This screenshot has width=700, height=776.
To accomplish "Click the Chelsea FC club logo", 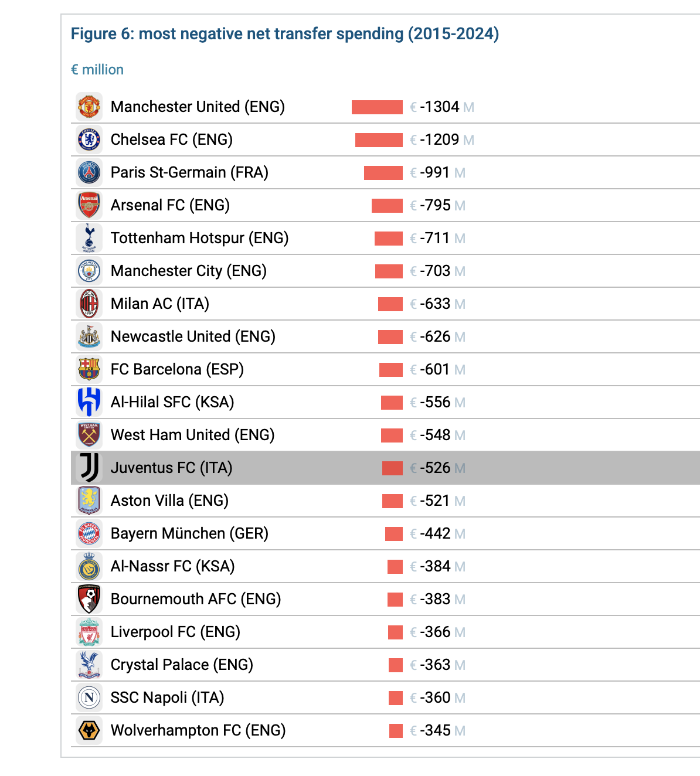I will (x=89, y=139).
